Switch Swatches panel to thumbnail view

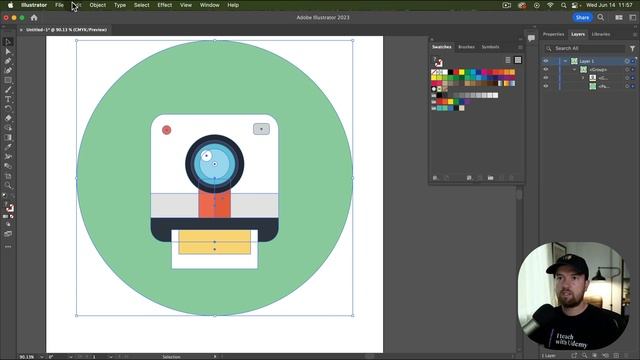pos(518,60)
